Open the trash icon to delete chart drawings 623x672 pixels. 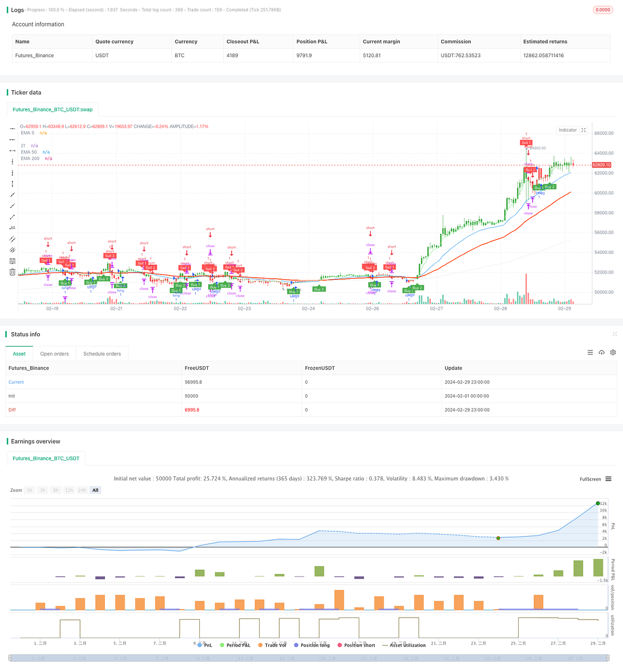coord(12,271)
